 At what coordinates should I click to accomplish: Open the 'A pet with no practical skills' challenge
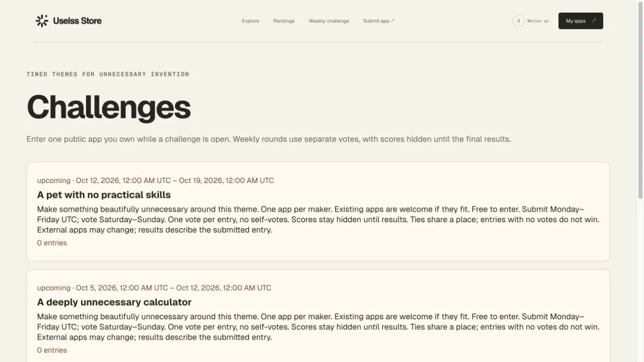[104, 195]
